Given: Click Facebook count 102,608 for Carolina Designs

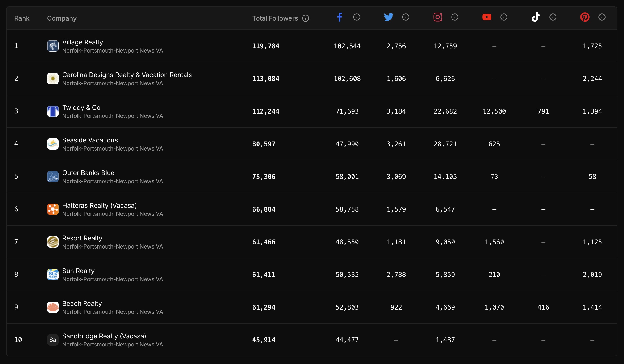Looking at the screenshot, I should coord(347,79).
